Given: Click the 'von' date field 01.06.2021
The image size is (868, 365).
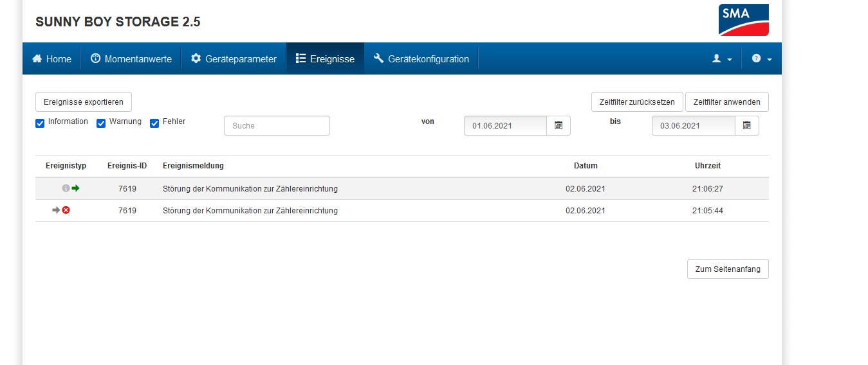Looking at the screenshot, I should coord(505,125).
